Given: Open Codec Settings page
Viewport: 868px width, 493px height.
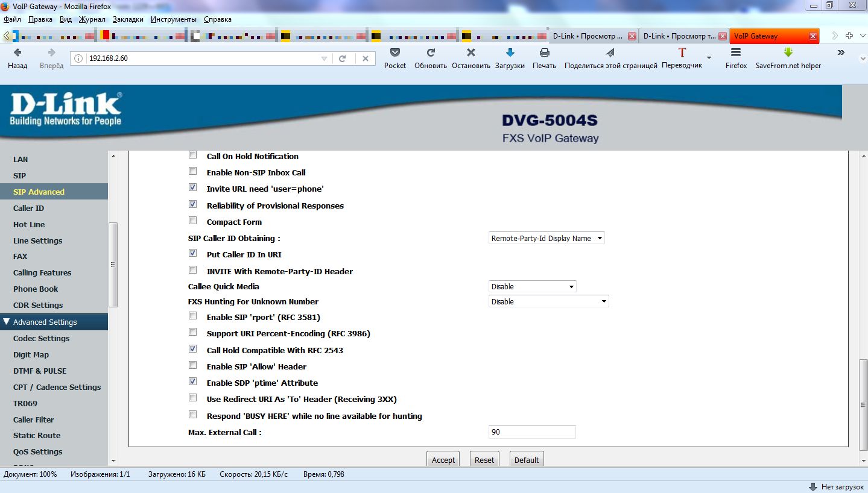Looking at the screenshot, I should coord(41,338).
